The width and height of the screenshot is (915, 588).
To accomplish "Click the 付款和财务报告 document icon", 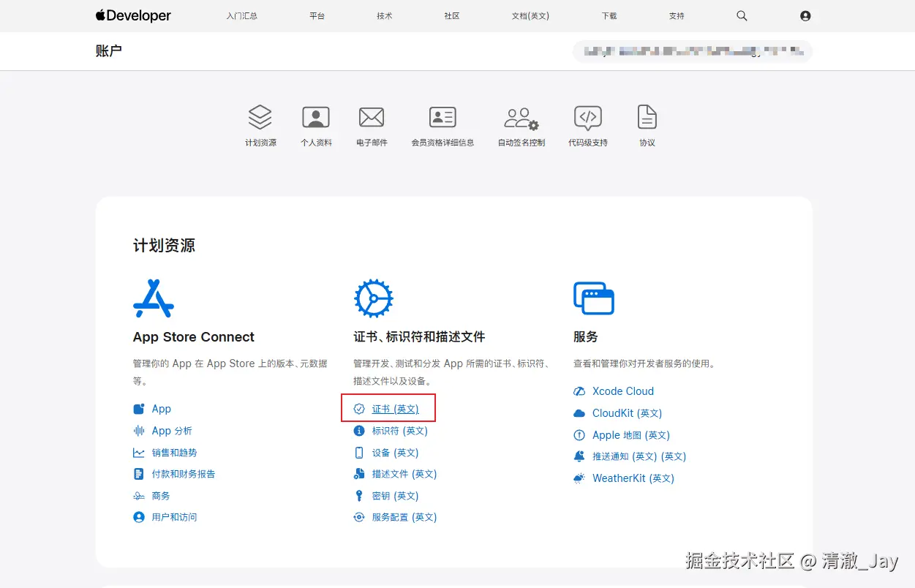I will (139, 474).
